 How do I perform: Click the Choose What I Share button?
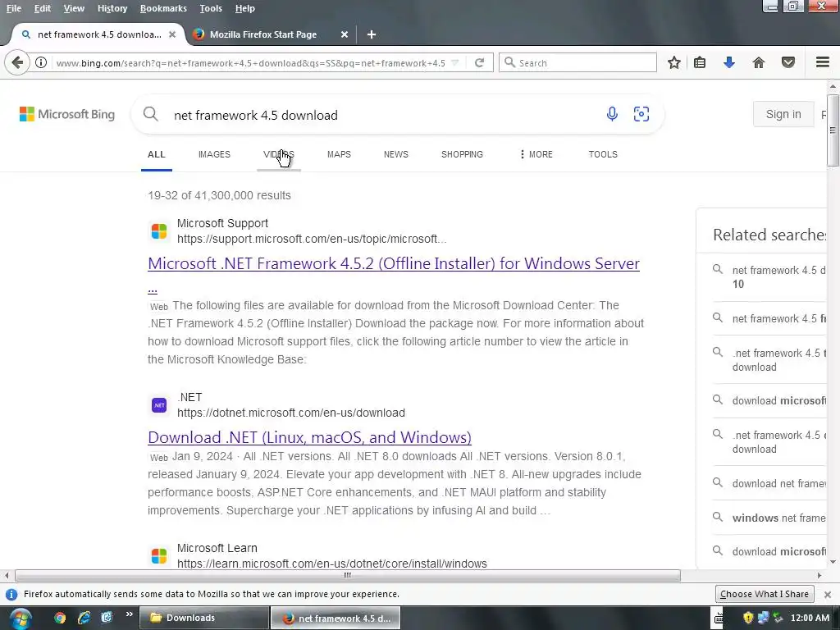[x=765, y=594]
